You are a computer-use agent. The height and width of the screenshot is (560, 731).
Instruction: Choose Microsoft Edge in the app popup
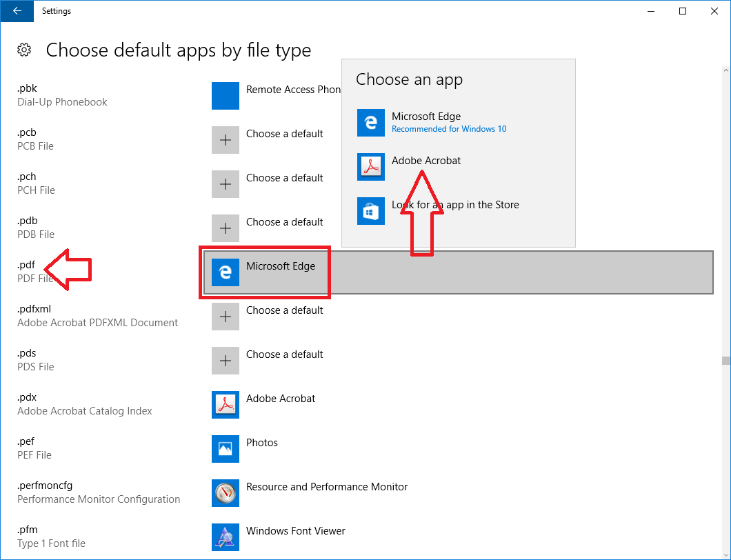click(459, 123)
